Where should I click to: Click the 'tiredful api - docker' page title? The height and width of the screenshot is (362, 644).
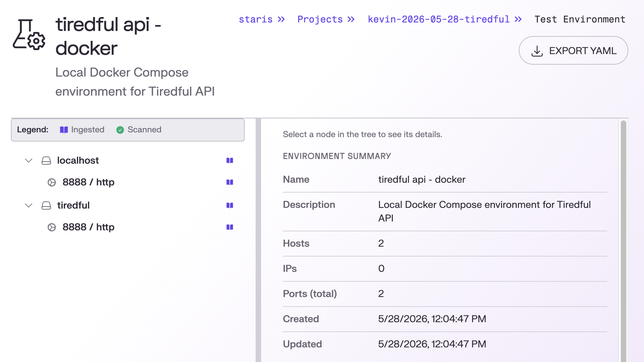click(108, 36)
